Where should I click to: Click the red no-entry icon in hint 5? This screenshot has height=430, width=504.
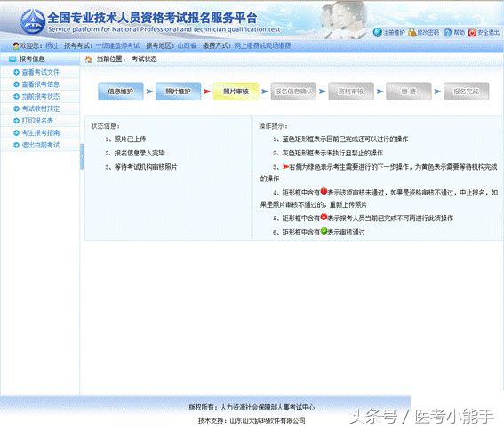pyautogui.click(x=324, y=217)
